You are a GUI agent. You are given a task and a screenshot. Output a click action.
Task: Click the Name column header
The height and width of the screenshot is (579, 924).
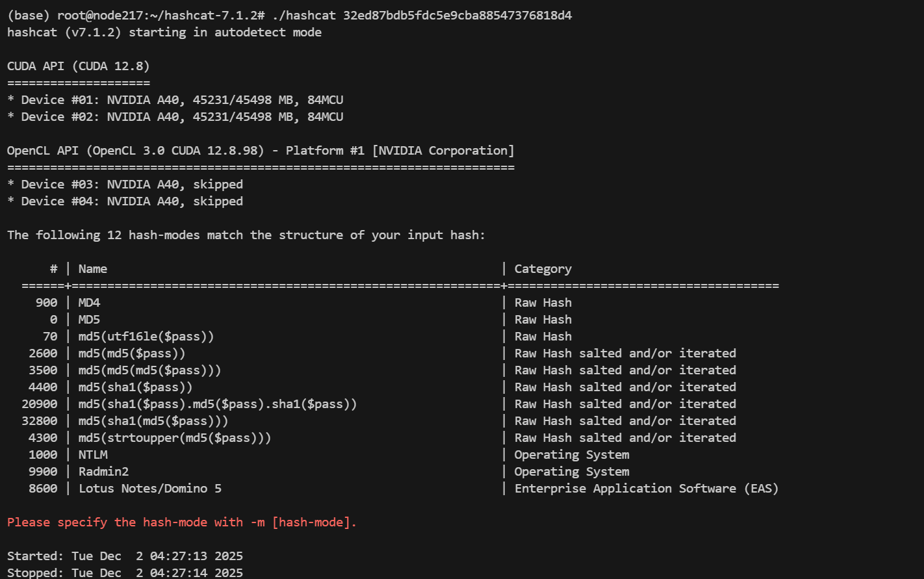pos(93,269)
